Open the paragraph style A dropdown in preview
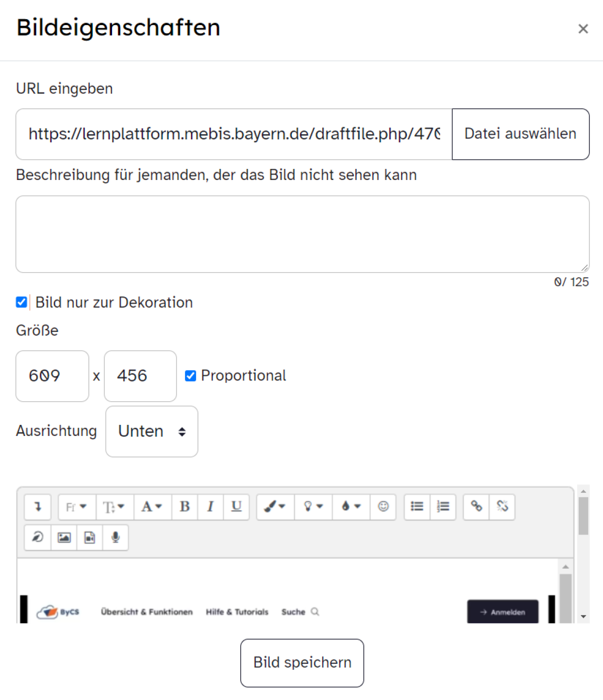The height and width of the screenshot is (700, 603). click(x=152, y=507)
